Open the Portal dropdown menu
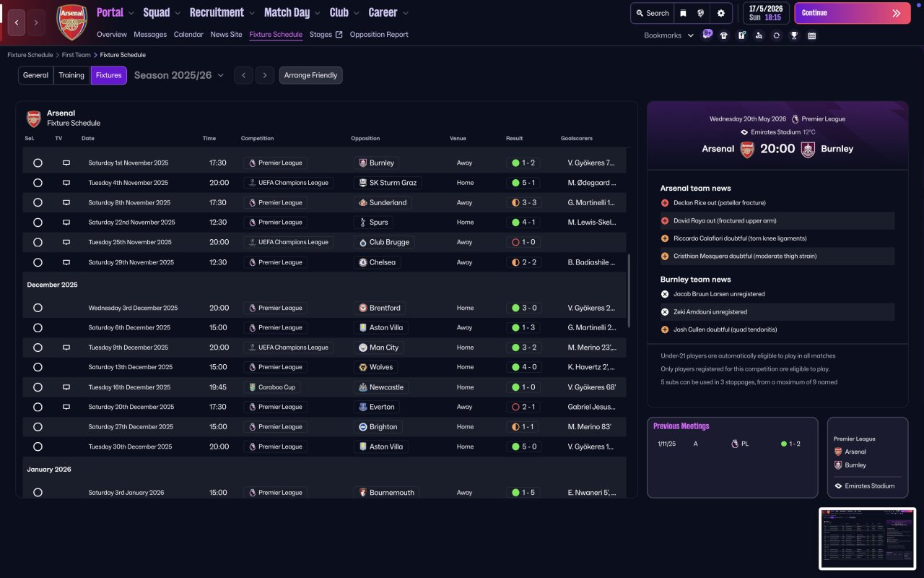 coord(115,12)
